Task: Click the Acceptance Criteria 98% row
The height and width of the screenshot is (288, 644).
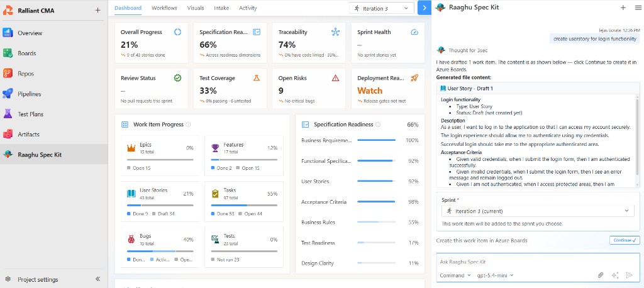Action: [360, 202]
